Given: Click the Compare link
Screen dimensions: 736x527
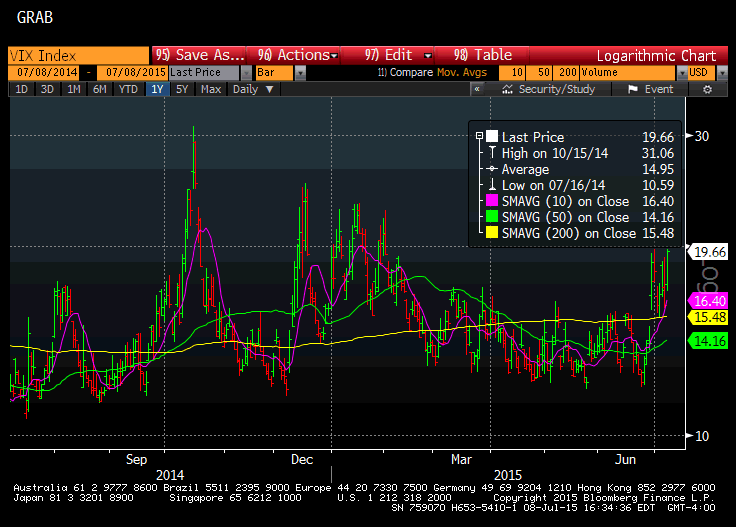Looking at the screenshot, I should [x=405, y=72].
